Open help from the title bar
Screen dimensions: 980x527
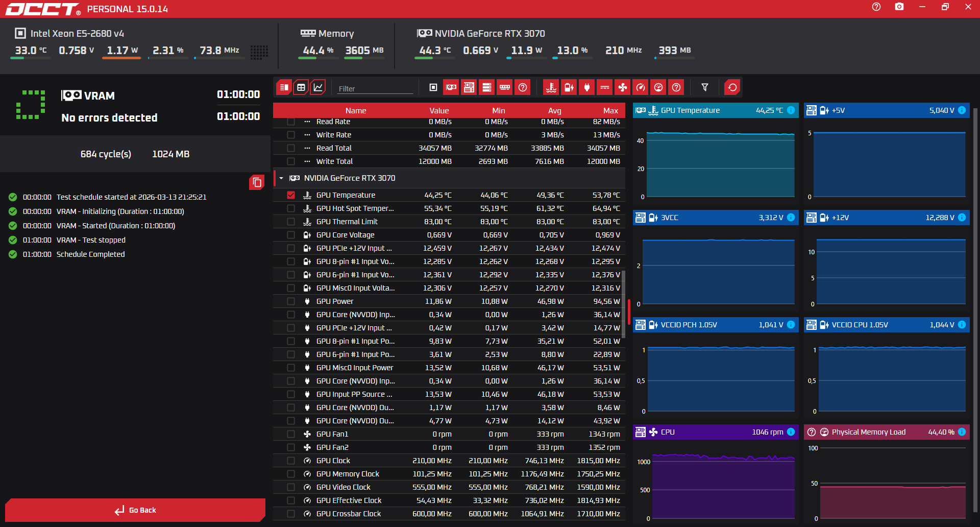876,7
